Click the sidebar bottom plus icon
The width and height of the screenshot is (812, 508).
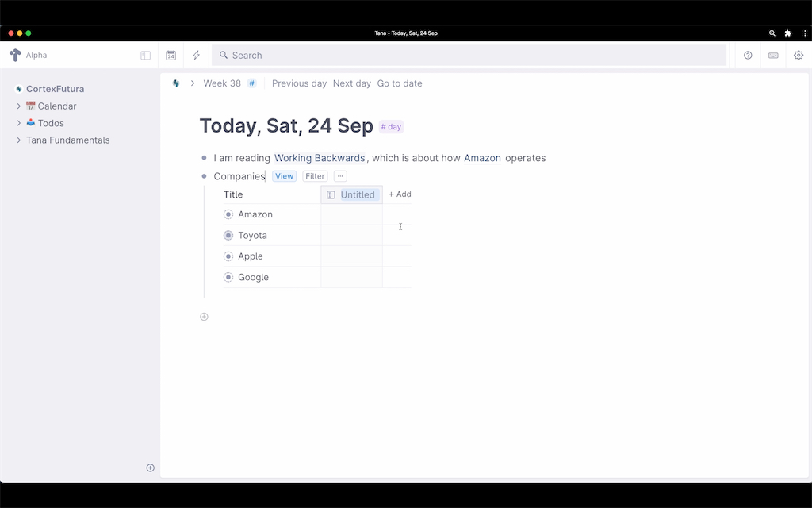tap(150, 468)
